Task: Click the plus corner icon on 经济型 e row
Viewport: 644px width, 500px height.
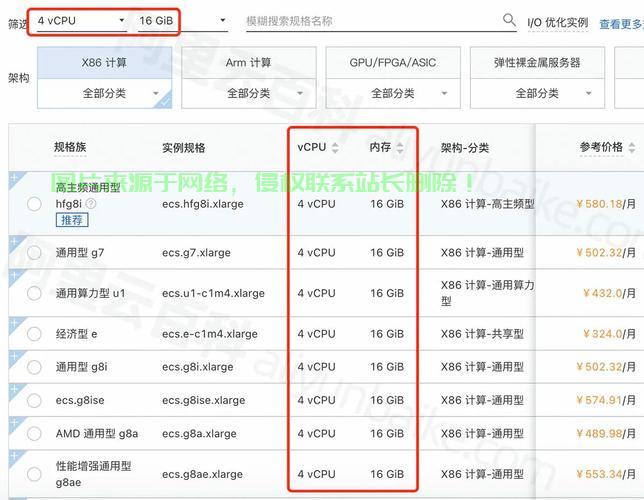Action: point(15,323)
